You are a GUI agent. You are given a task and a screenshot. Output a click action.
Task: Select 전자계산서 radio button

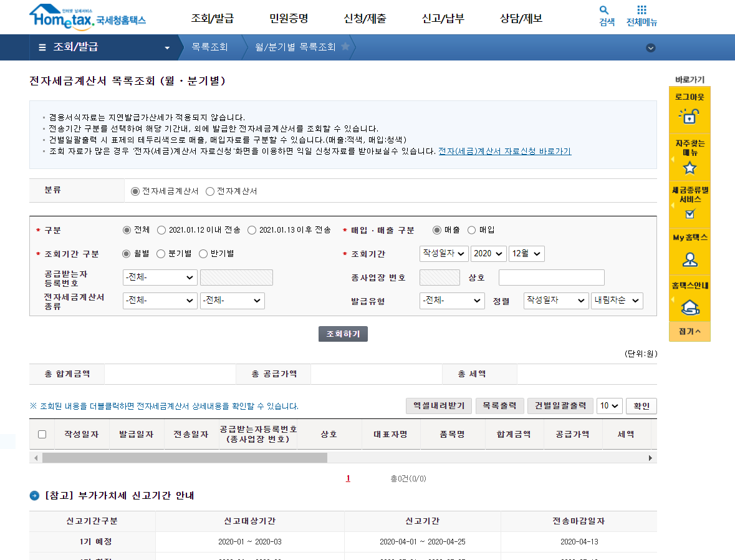point(210,191)
